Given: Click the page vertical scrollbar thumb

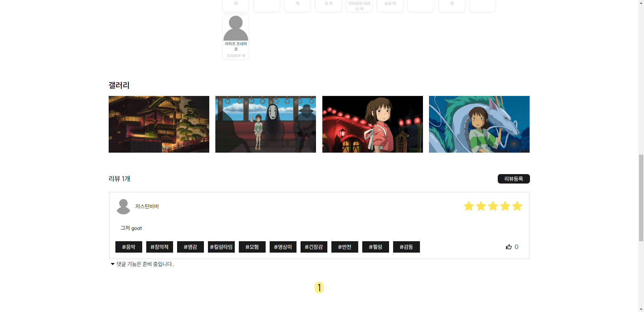Looking at the screenshot, I should click(x=641, y=198).
